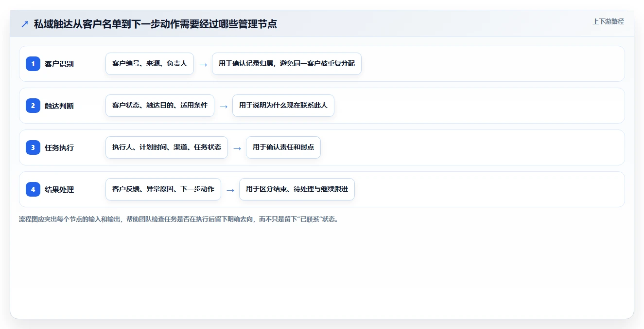Click the 用于说明为什么现在联系此人 box
The width and height of the screenshot is (644, 329).
point(283,106)
